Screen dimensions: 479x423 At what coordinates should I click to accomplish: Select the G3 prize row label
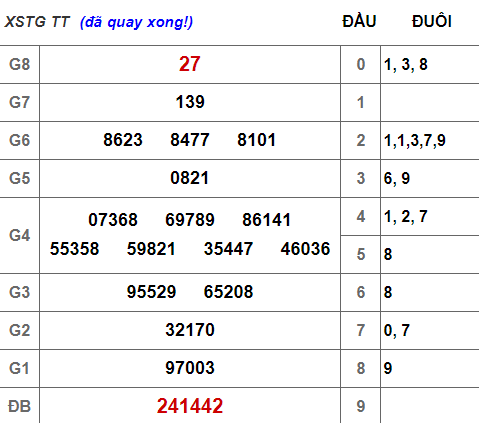point(20,292)
